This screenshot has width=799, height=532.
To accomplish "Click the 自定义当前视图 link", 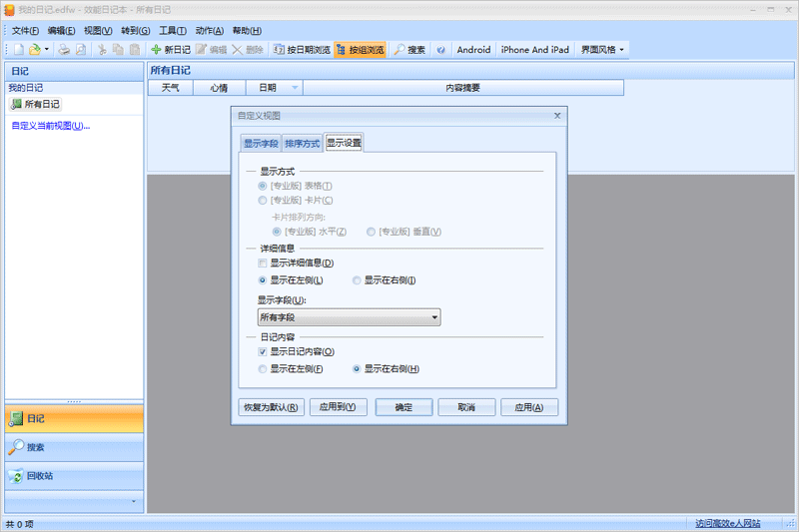I will [51, 126].
